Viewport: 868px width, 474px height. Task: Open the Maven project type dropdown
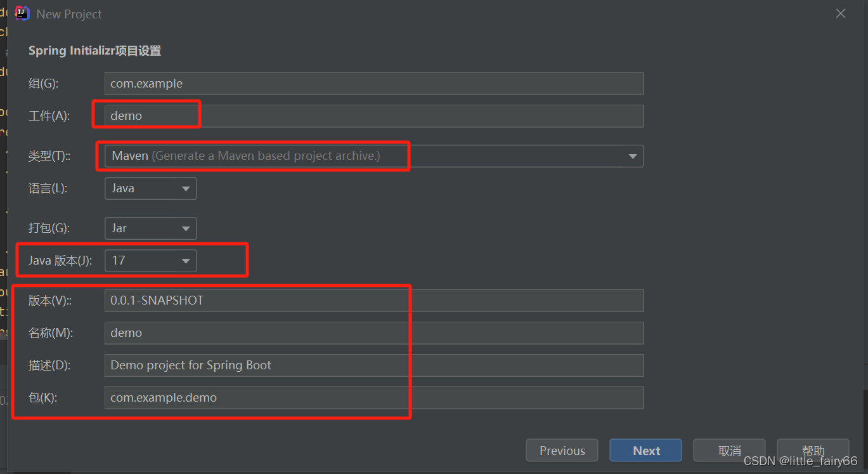(374, 156)
